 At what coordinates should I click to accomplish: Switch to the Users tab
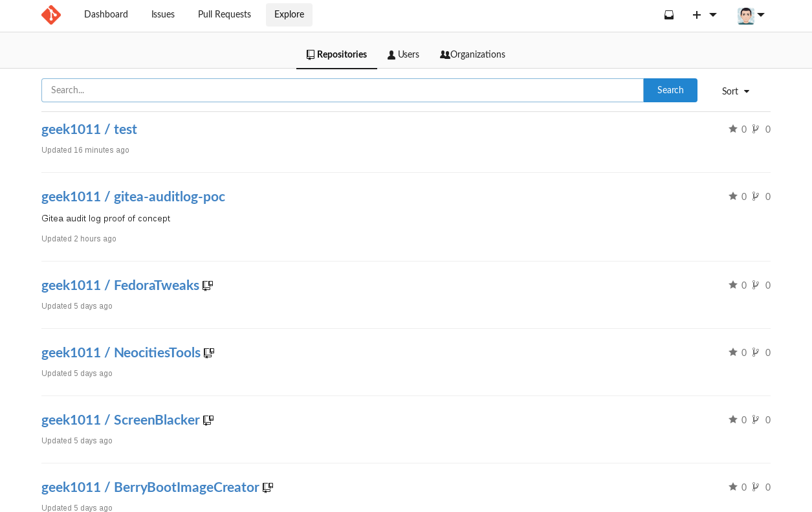tap(403, 54)
